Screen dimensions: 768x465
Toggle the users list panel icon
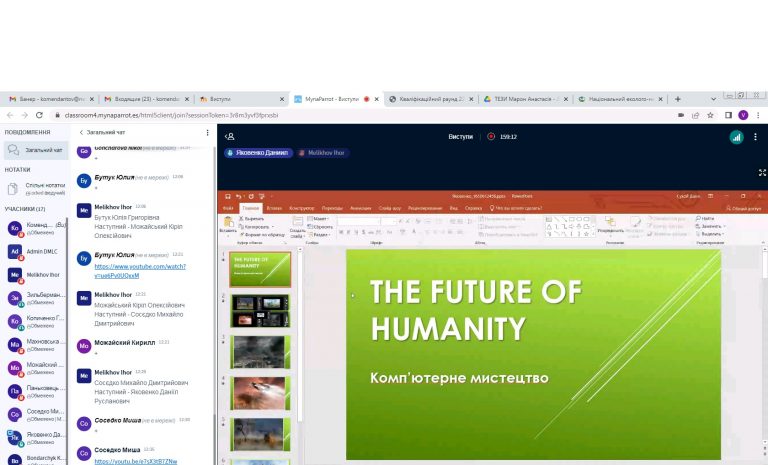pyautogui.click(x=230, y=136)
